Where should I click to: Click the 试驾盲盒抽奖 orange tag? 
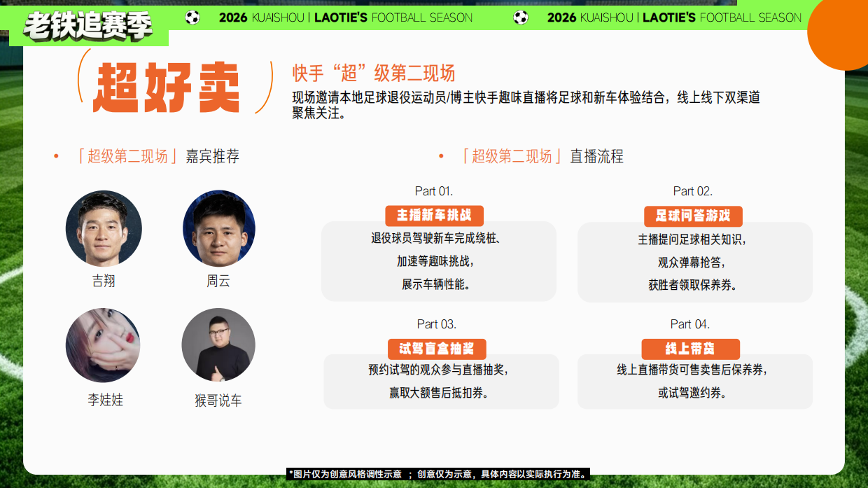437,349
